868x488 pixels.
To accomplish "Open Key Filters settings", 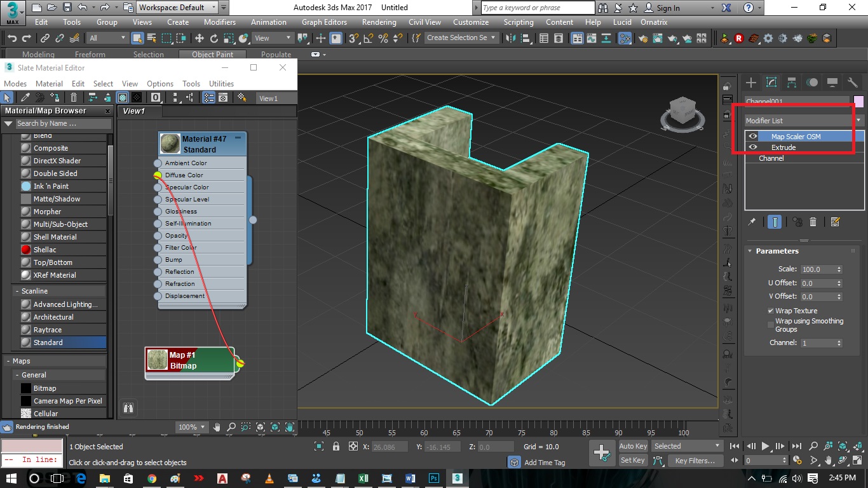I will 695,460.
